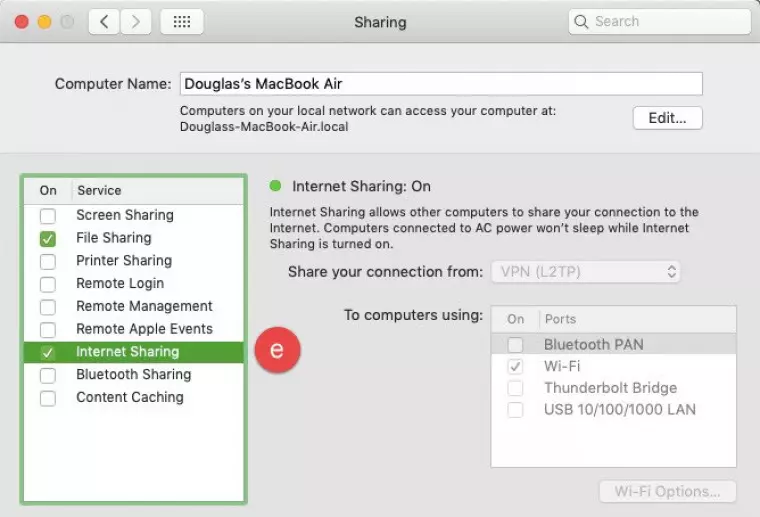Viewport: 760px width, 517px height.
Task: Click the Edit... button
Action: click(x=667, y=118)
